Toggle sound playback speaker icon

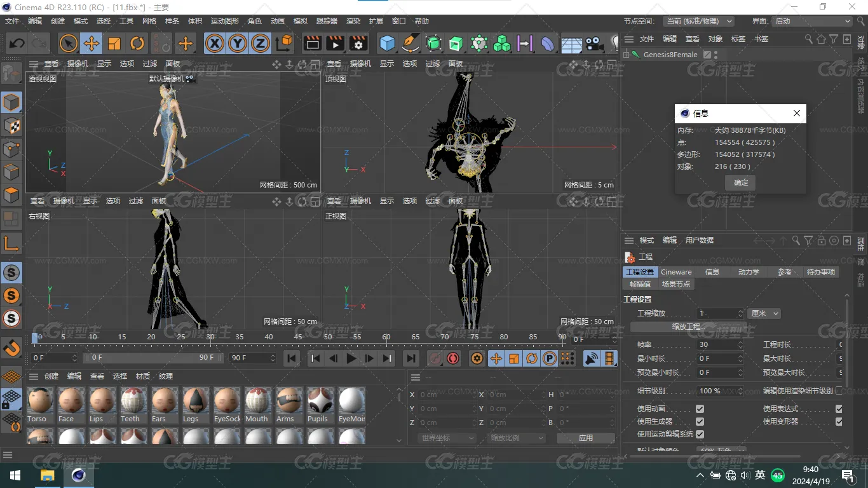(592, 358)
